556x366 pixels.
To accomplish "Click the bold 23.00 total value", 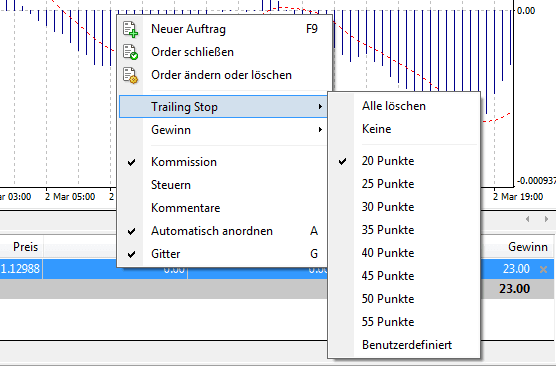I will click(x=515, y=289).
